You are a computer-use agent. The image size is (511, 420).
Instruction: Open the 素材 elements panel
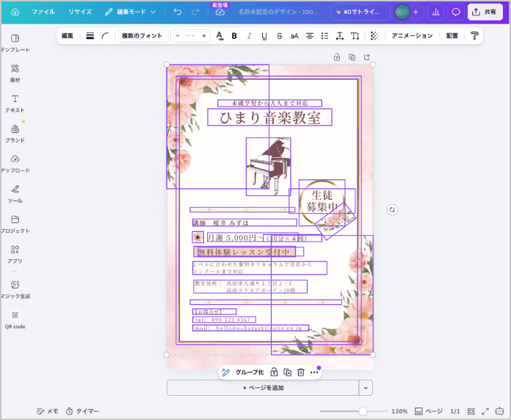pyautogui.click(x=15, y=73)
